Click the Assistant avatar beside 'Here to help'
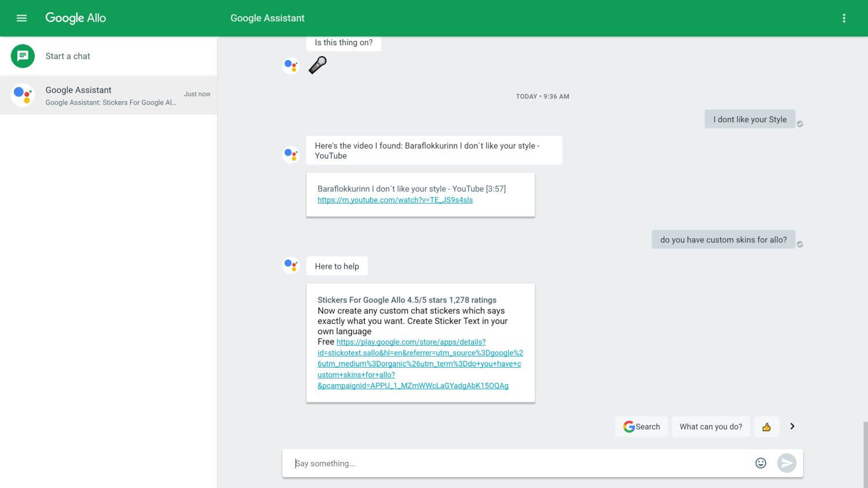The height and width of the screenshot is (488, 868). (290, 265)
